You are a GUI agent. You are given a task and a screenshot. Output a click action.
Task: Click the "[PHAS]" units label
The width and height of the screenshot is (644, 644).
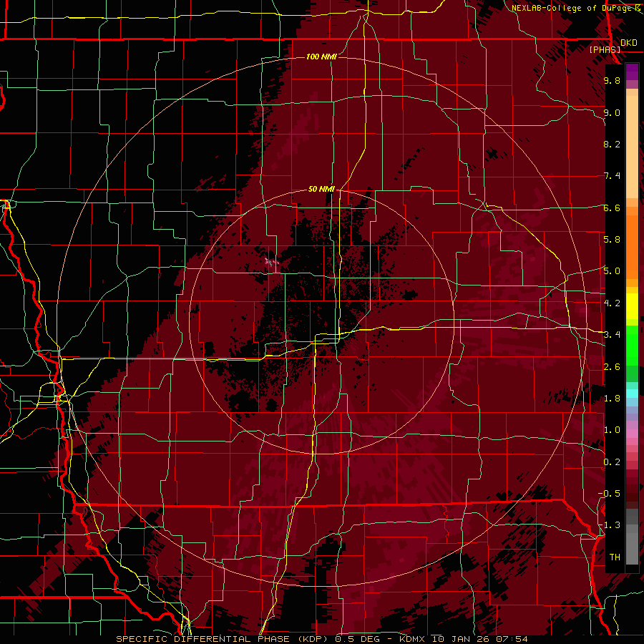pyautogui.click(x=605, y=49)
